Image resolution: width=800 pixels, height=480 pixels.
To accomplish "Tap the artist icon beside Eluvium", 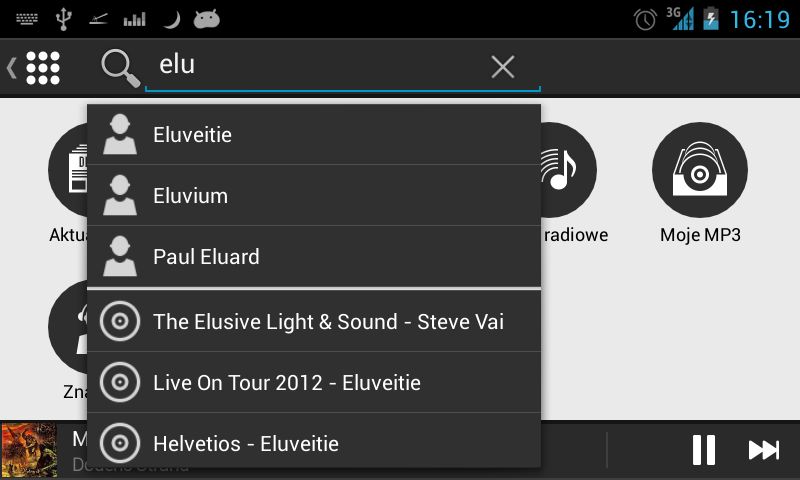I will pyautogui.click(x=120, y=195).
